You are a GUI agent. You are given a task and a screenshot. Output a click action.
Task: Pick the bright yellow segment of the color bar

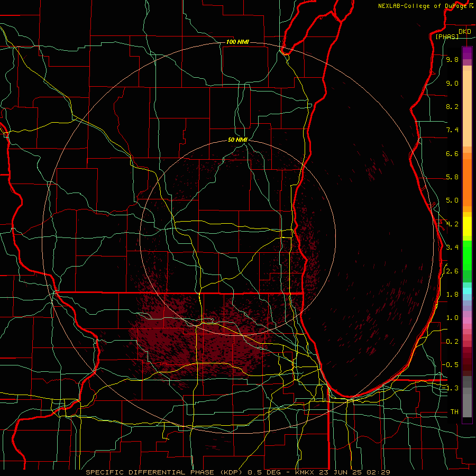(x=467, y=226)
